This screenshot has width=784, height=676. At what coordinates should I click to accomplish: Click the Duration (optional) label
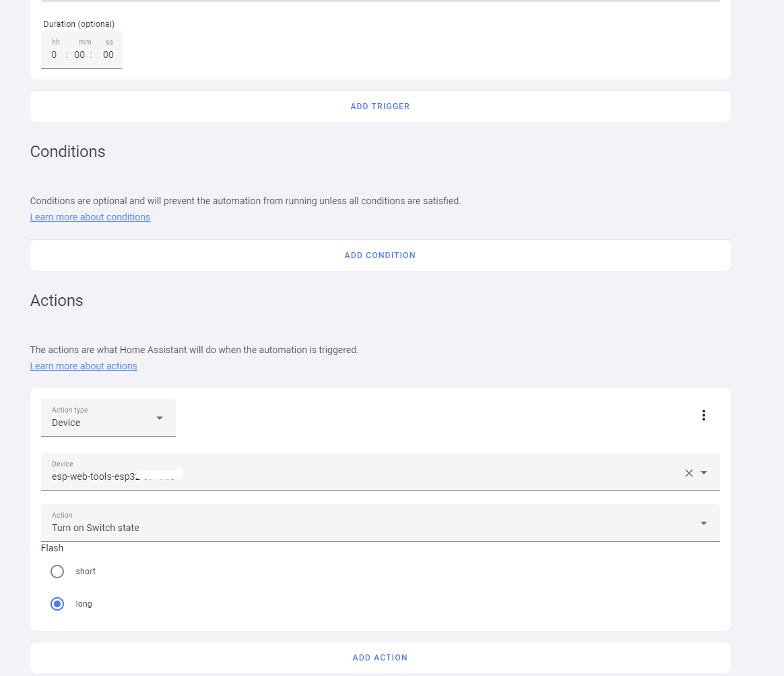(79, 24)
